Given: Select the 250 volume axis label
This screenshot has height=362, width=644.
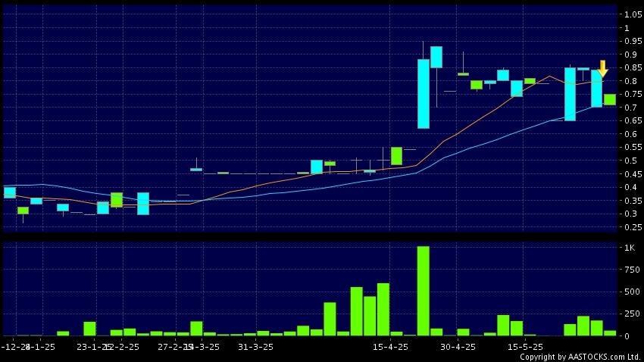Looking at the screenshot, I should (632, 314).
